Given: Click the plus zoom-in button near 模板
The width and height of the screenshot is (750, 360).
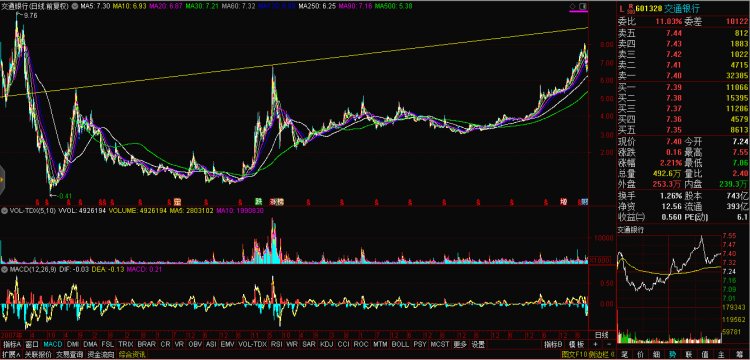Looking at the screenshot, I should point(596,344).
